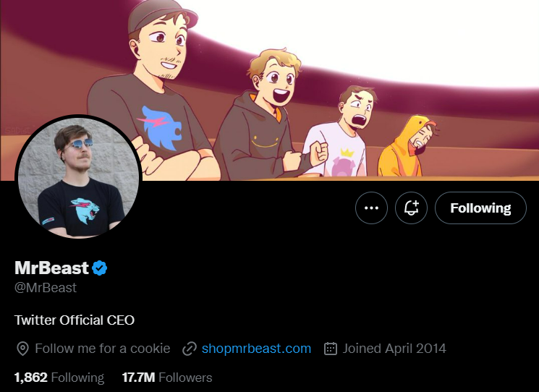Viewport: 539px width, 392px height.
Task: Open the shopmrbeast.com link
Action: point(256,349)
